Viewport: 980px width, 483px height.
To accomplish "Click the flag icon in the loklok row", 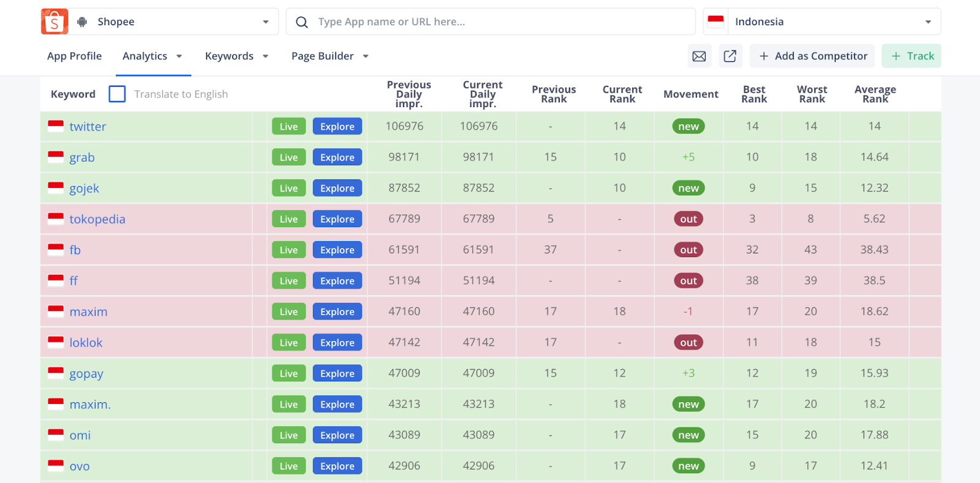I will pos(56,342).
